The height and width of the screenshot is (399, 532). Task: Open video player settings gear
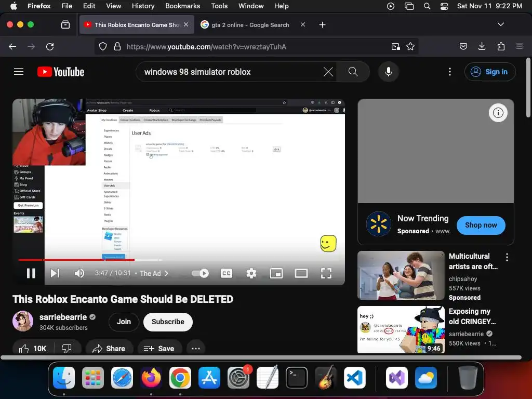click(x=251, y=273)
